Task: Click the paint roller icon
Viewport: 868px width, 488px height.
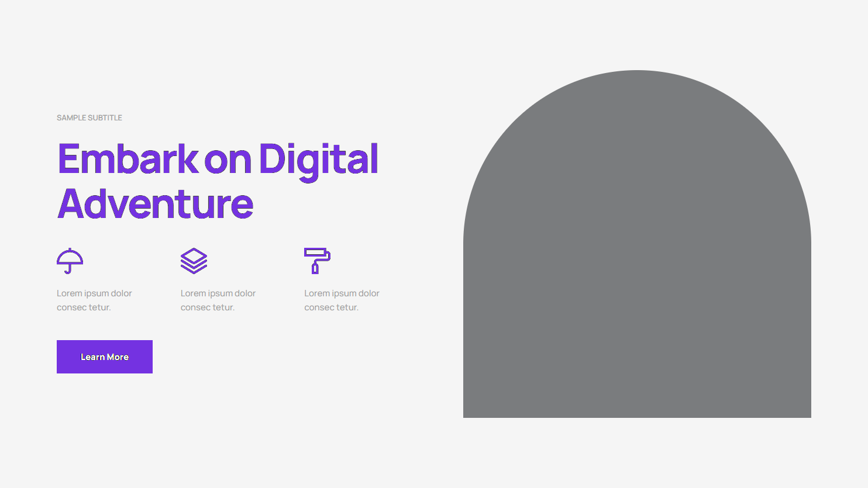Action: tap(317, 261)
